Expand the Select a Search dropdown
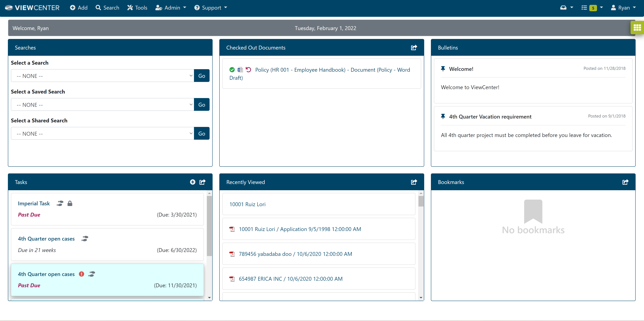The height and width of the screenshot is (321, 644). point(103,76)
